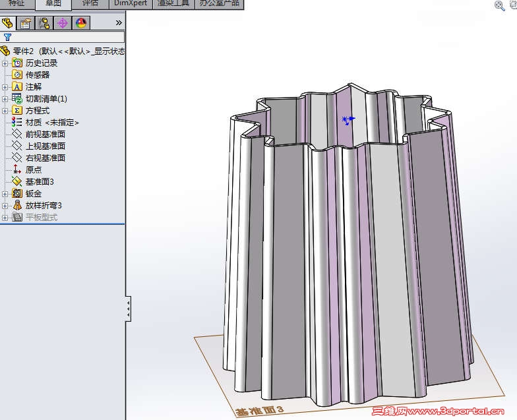The height and width of the screenshot is (420, 517).
Task: Select the 前视基准面 text label
Action: (x=46, y=135)
